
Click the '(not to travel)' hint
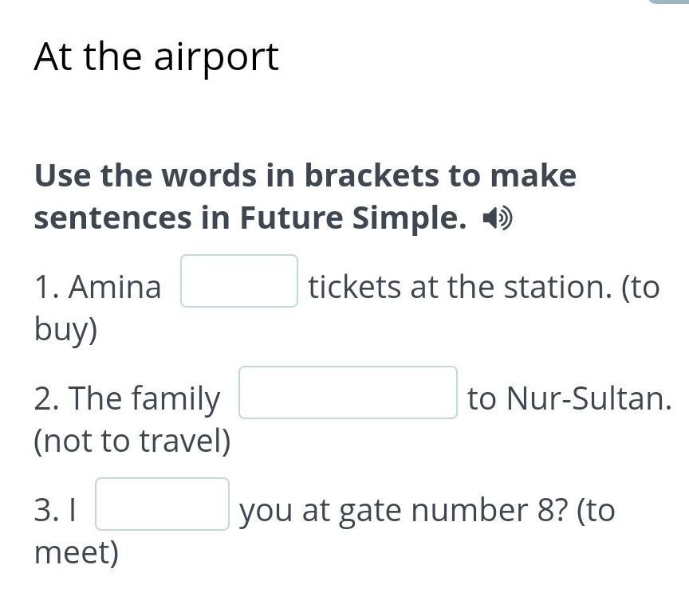132,441
